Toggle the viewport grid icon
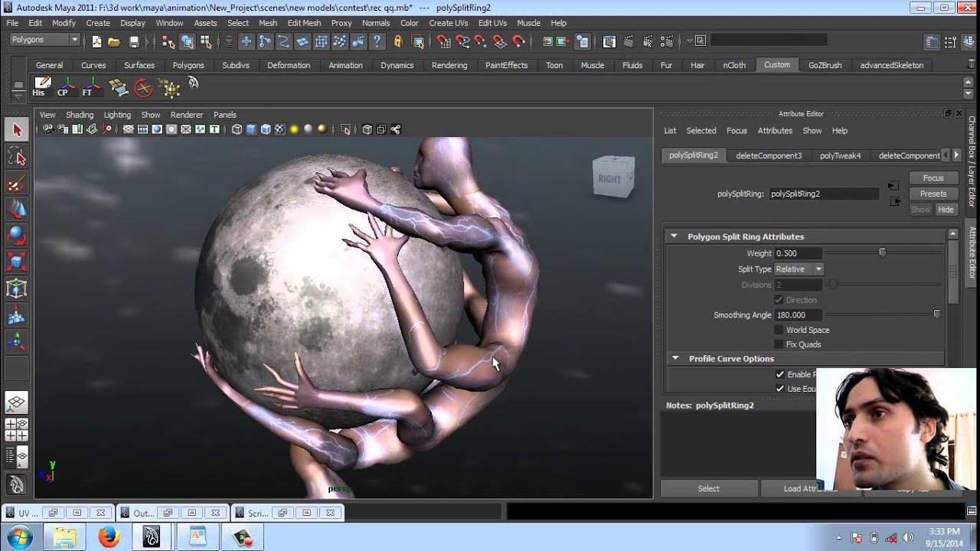 click(128, 129)
